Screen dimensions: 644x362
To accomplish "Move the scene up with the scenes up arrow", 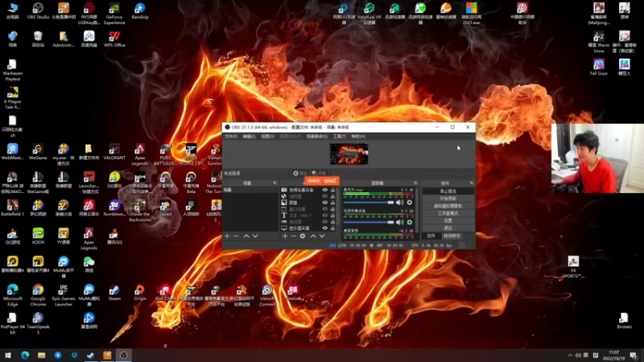I will coord(246,236).
